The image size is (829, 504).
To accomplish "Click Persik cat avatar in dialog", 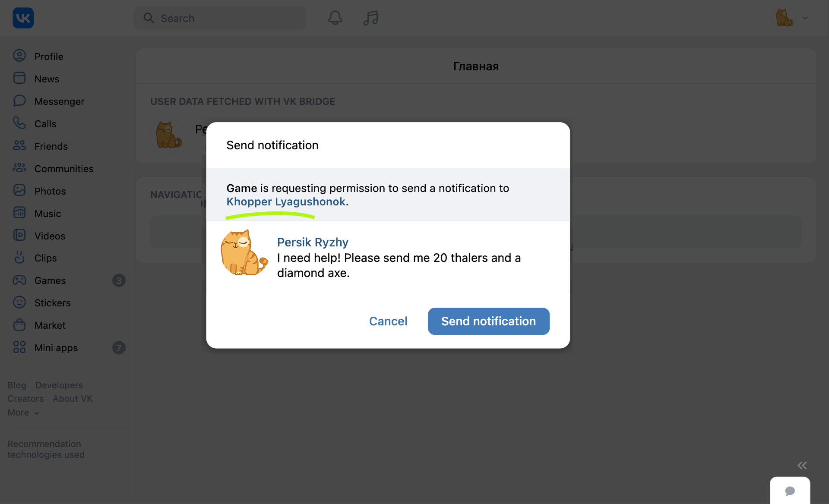I will coord(244,252).
